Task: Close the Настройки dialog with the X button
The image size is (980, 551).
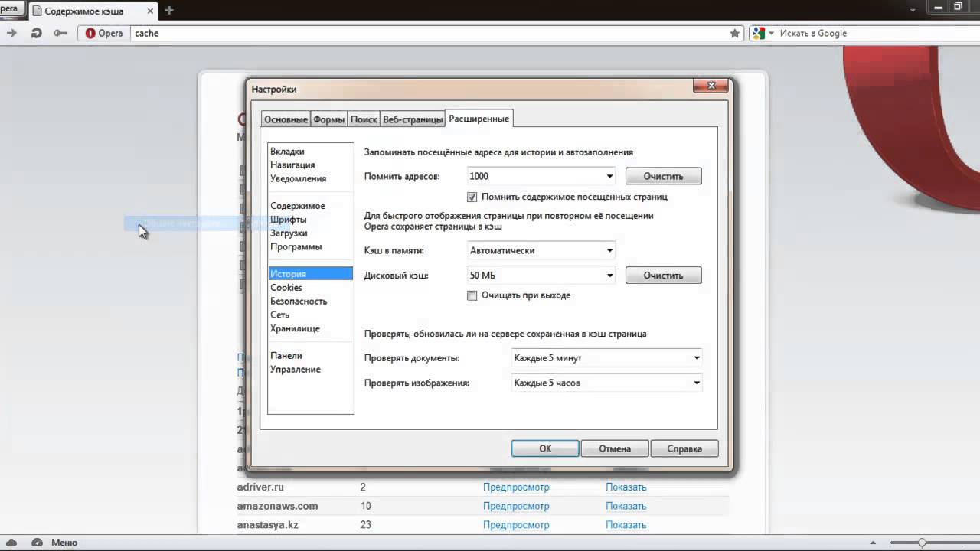Action: (711, 86)
